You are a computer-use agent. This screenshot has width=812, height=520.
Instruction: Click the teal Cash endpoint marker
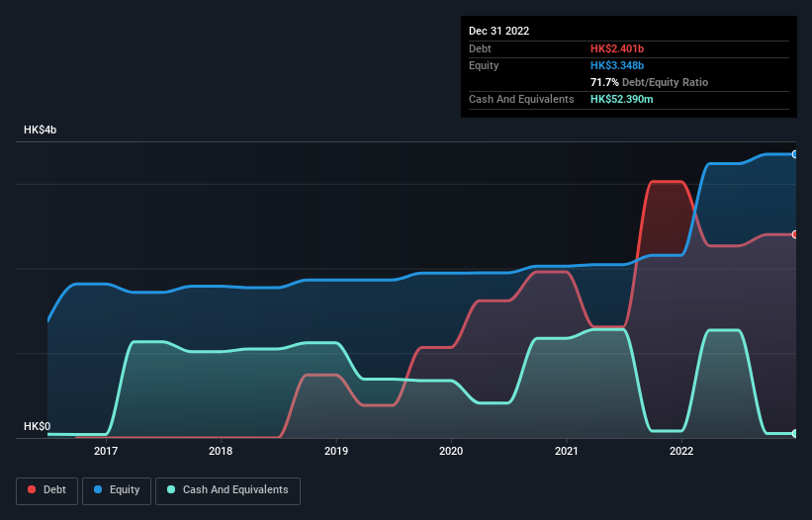795,433
